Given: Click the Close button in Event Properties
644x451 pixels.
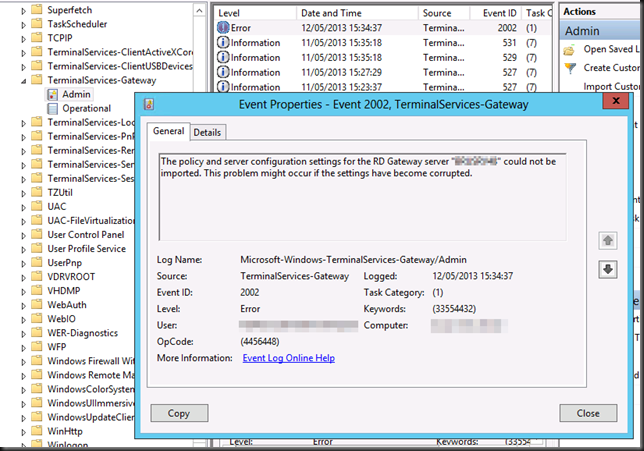Looking at the screenshot, I should [x=588, y=413].
